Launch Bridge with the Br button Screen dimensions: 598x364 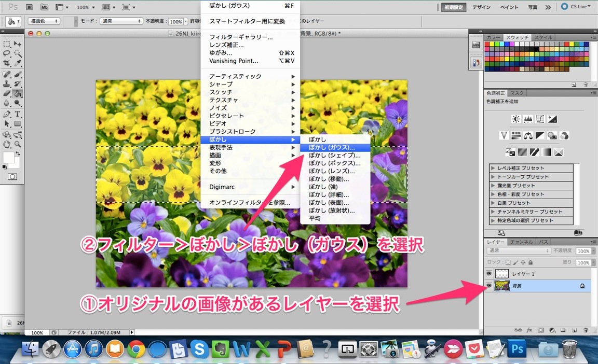(30, 8)
